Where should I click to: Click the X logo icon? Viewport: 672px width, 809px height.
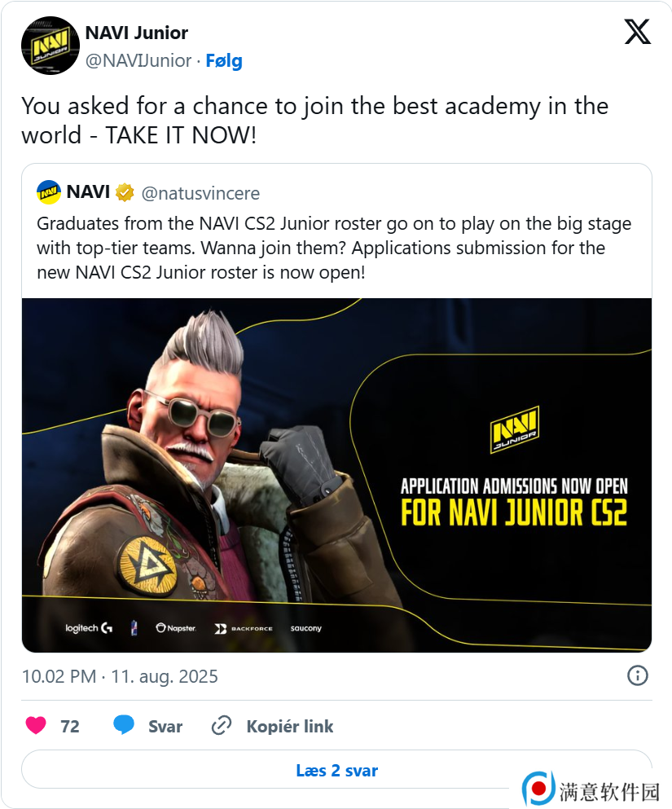click(x=638, y=32)
